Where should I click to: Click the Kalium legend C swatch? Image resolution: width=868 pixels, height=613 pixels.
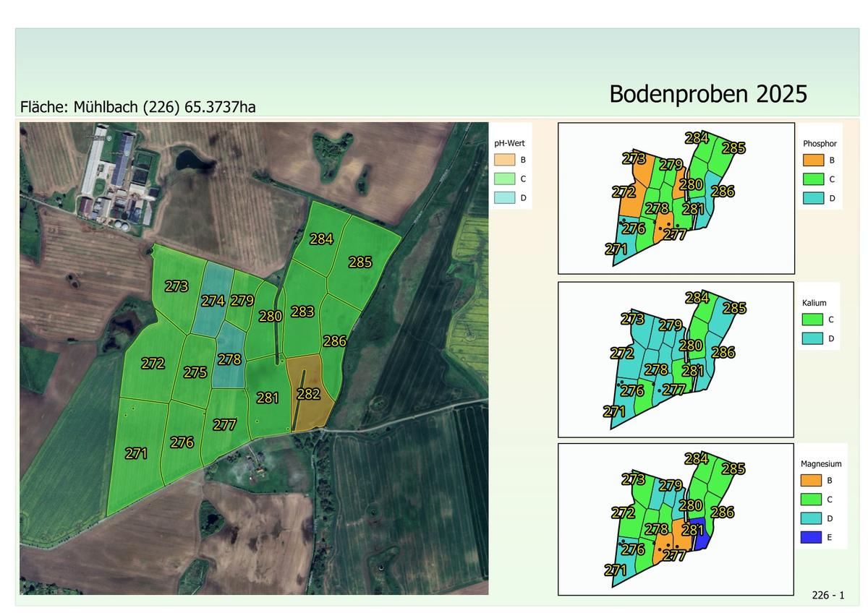click(x=813, y=320)
